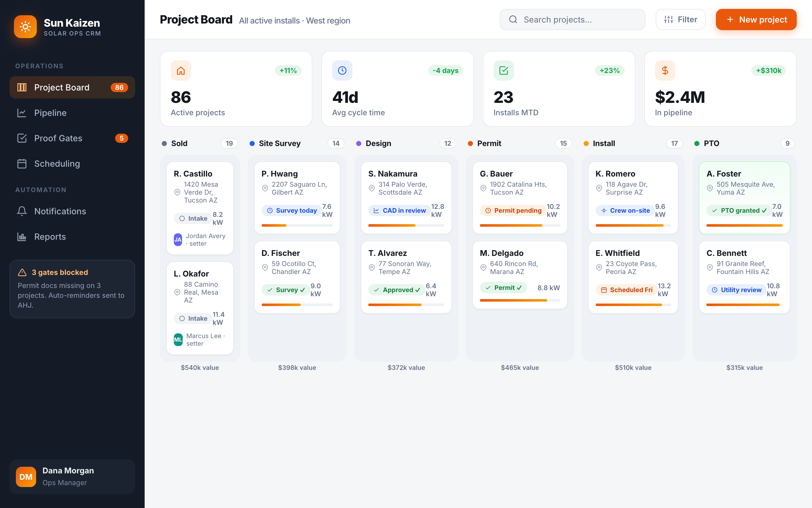812x508 pixels.
Task: Click the search magnifier icon
Action: coord(513,19)
